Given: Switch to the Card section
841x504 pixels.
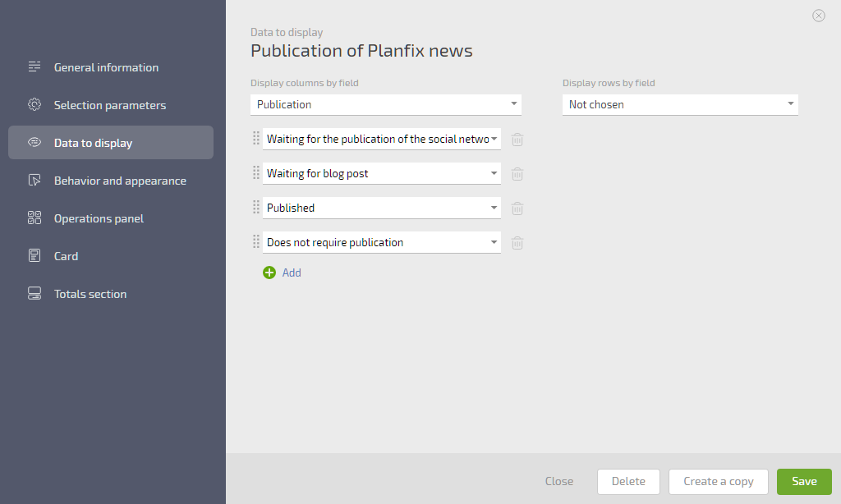Looking at the screenshot, I should coord(111,256).
